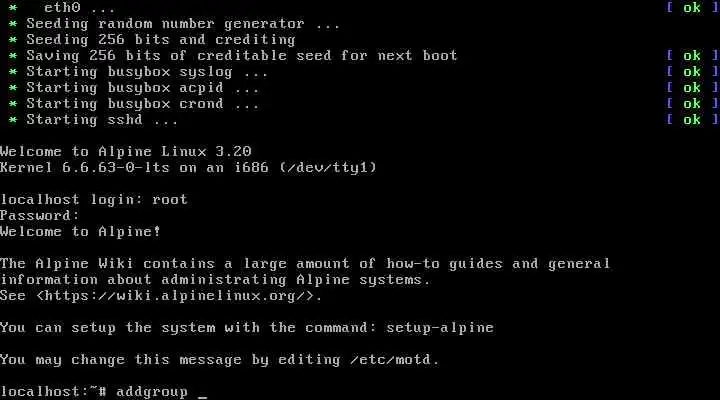720x400 pixels.
Task: Click the Welcome to Alpine Linux 3.20 line
Action: (125, 151)
